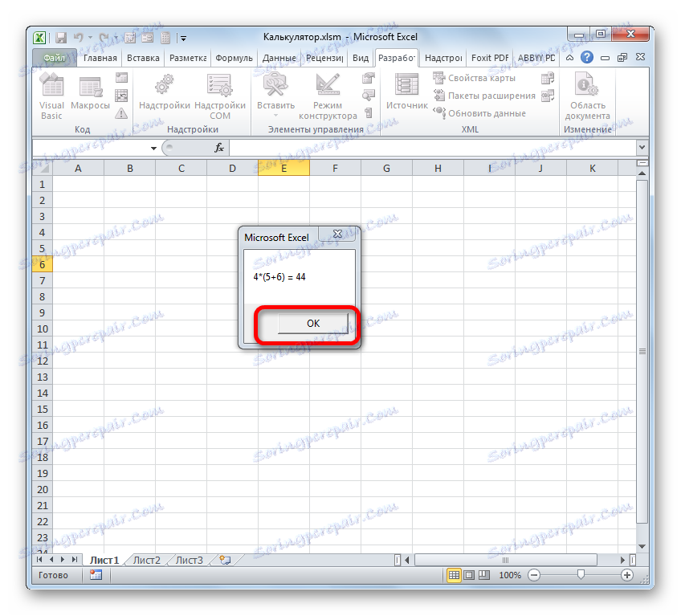This screenshot has width=681, height=616.
Task: Open the Надстройки add-ins gear icon
Action: [x=164, y=92]
